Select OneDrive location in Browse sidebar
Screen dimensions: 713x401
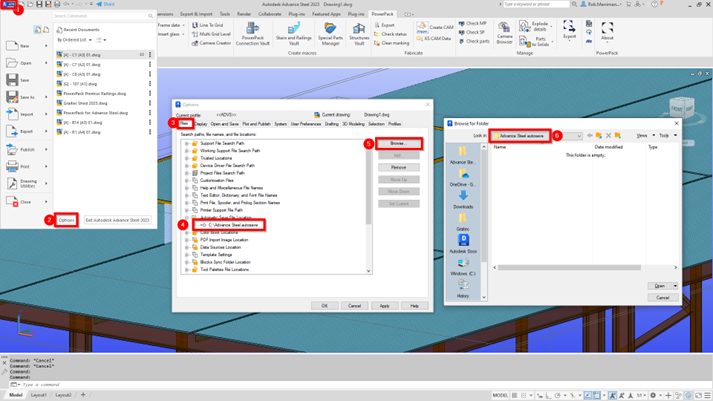pyautogui.click(x=463, y=177)
